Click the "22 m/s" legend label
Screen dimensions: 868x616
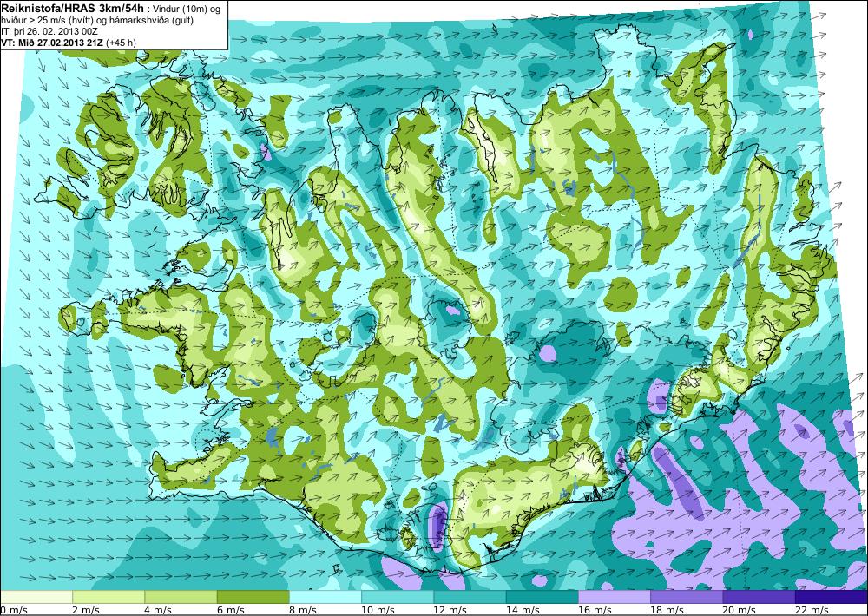tap(812, 610)
